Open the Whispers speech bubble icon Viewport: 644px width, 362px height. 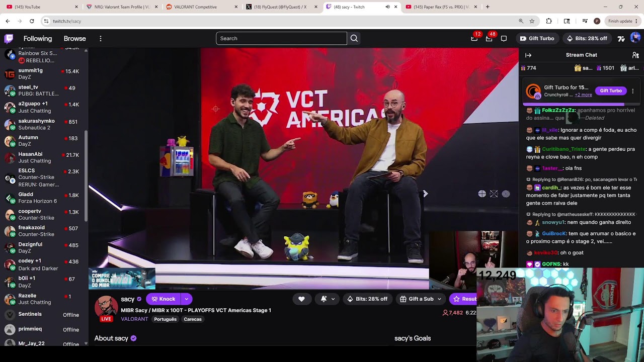tap(504, 39)
